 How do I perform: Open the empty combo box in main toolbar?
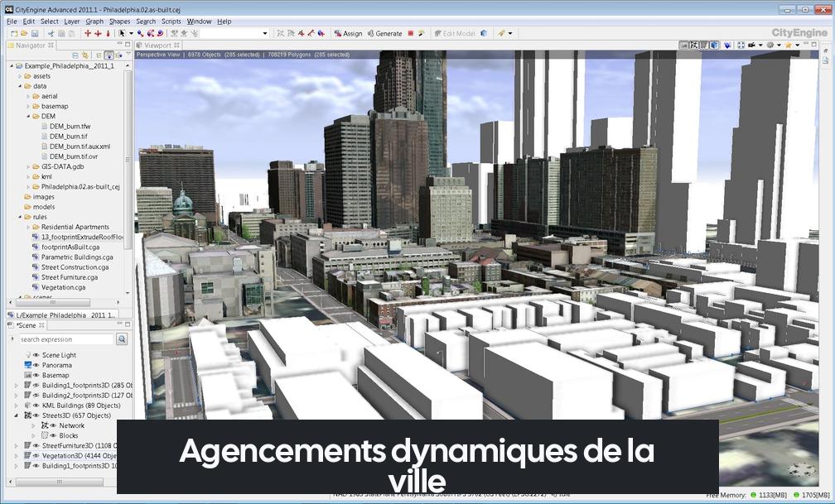point(234,33)
